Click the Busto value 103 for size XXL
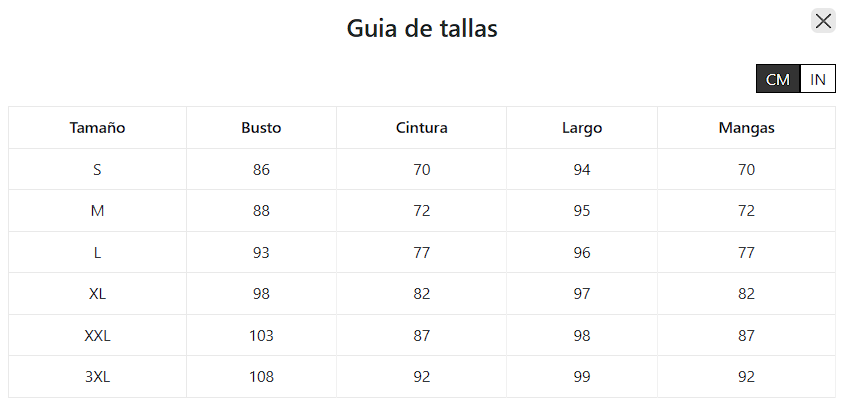The height and width of the screenshot is (403, 845). (261, 336)
